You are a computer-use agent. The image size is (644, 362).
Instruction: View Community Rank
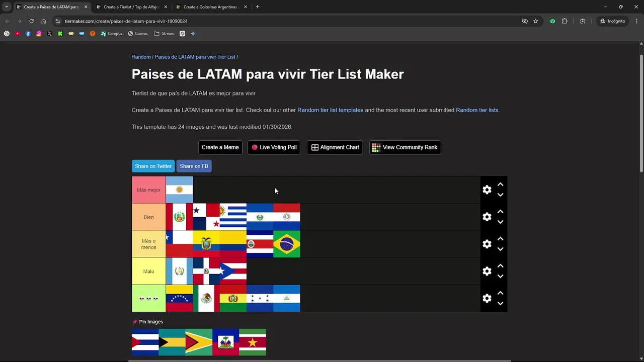(405, 147)
